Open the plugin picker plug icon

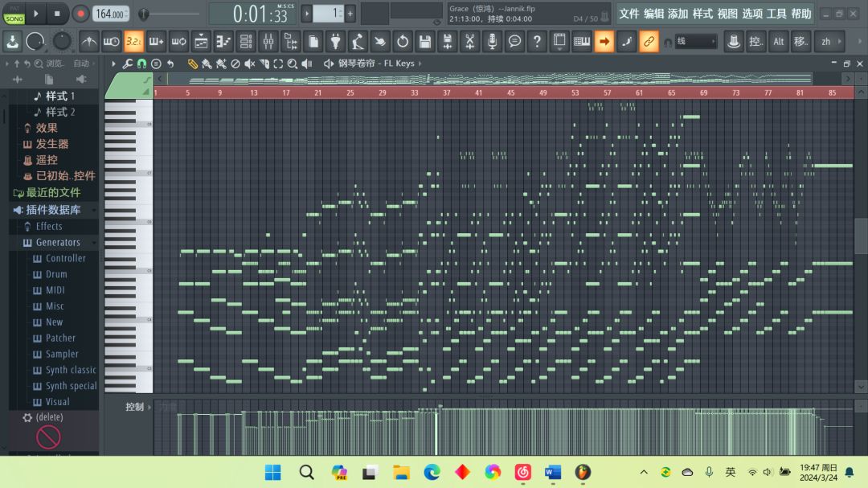335,41
